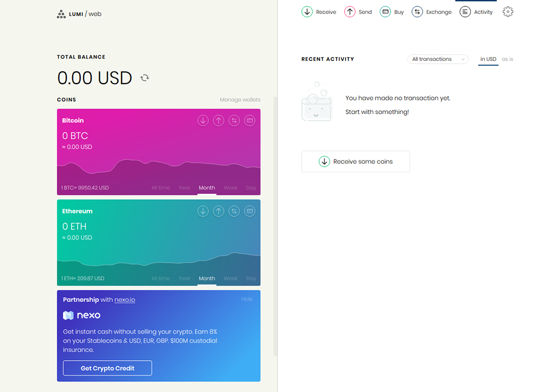This screenshot has height=392, width=543.
Task: Click the 0 BTC balance value
Action: [75, 136]
